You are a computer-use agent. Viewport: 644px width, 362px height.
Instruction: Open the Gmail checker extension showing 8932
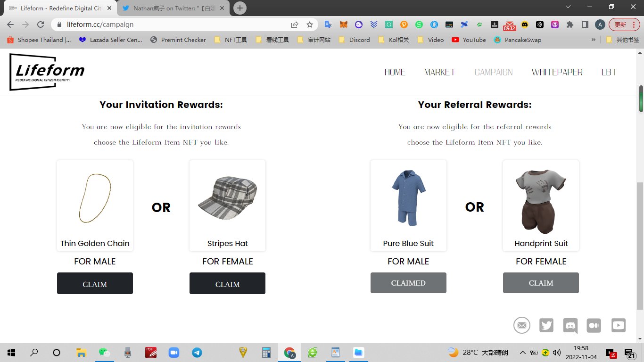(x=510, y=25)
